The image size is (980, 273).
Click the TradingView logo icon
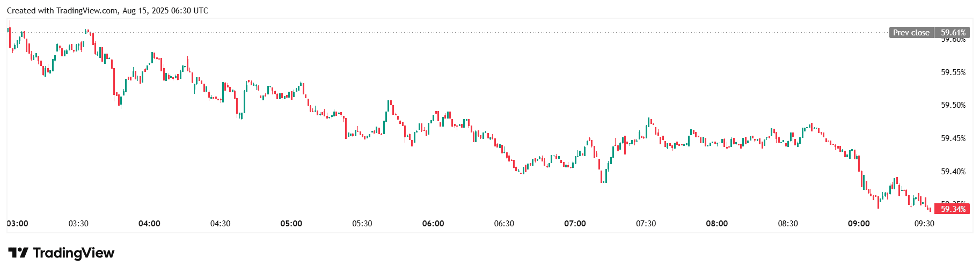18,253
